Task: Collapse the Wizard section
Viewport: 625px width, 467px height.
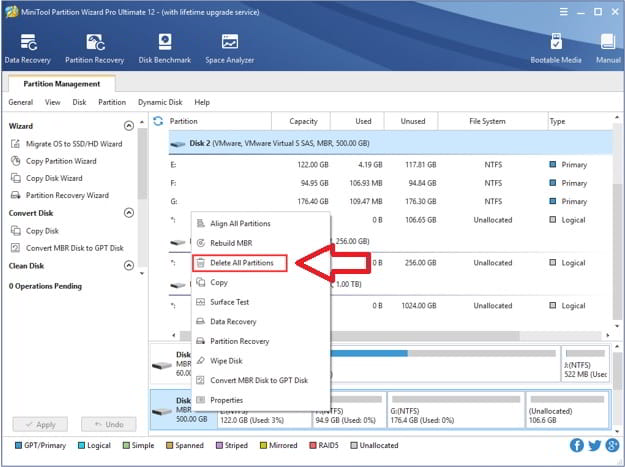Action: (x=128, y=126)
